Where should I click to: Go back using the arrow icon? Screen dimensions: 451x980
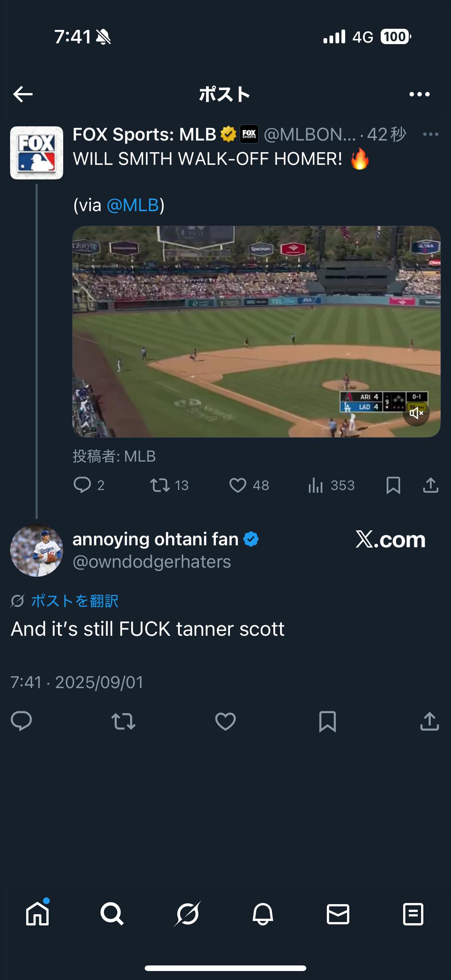(x=23, y=94)
